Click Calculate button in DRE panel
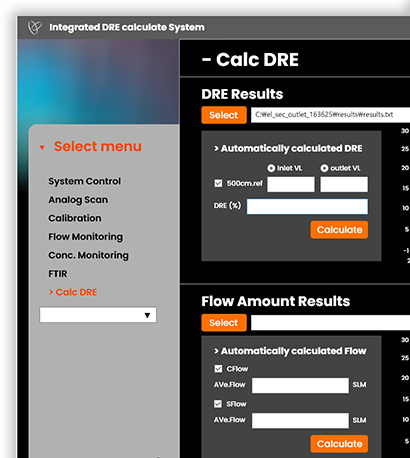410x458 pixels. (x=339, y=230)
